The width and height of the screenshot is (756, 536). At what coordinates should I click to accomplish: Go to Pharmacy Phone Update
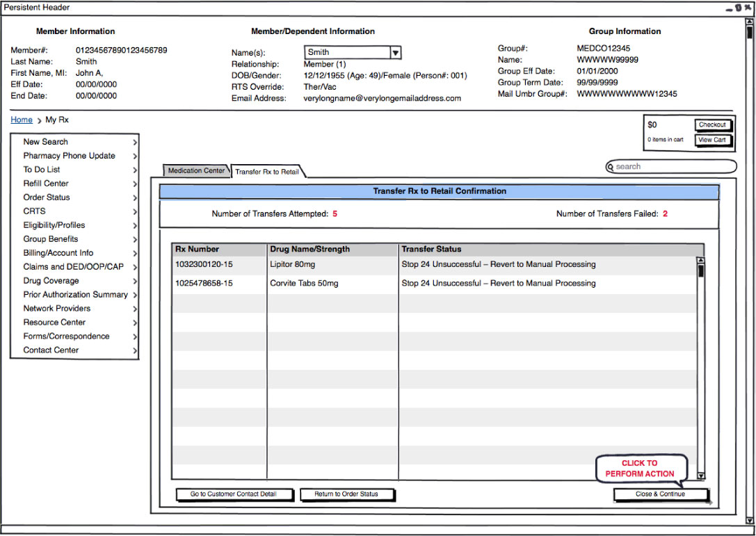70,156
